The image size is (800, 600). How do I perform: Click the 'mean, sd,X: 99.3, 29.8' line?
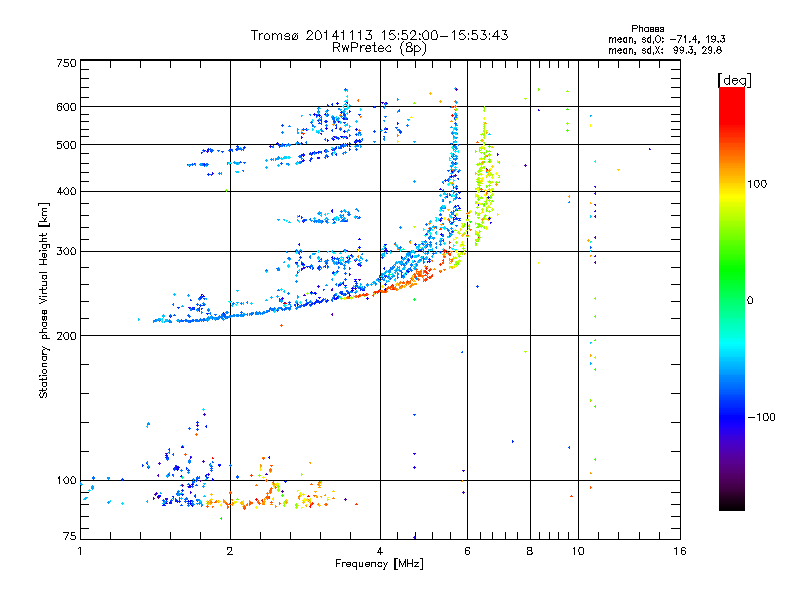pos(665,50)
